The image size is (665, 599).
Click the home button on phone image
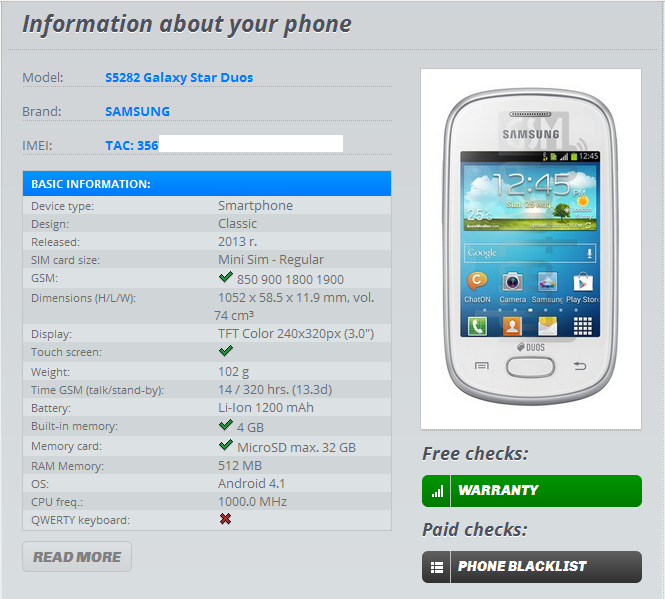coord(530,367)
